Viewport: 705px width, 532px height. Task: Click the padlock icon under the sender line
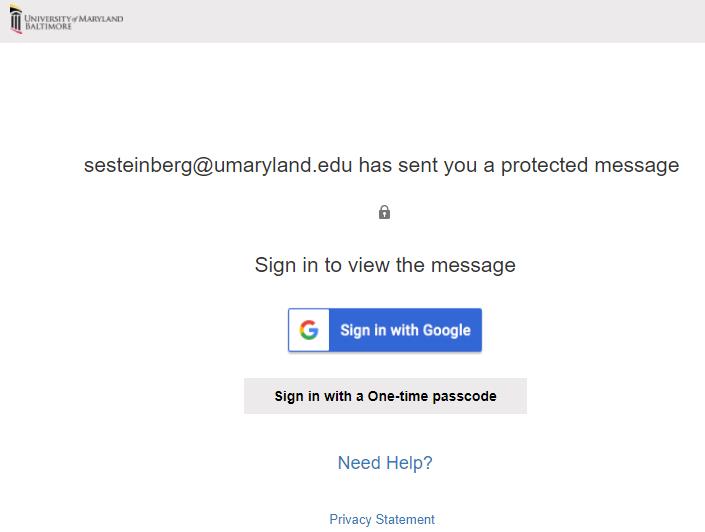click(x=384, y=212)
